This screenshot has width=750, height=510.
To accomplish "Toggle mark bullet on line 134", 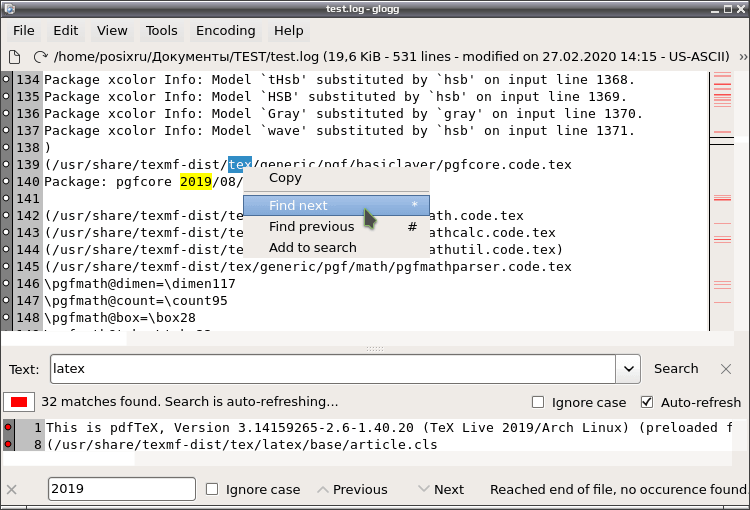I will pyautogui.click(x=6, y=79).
